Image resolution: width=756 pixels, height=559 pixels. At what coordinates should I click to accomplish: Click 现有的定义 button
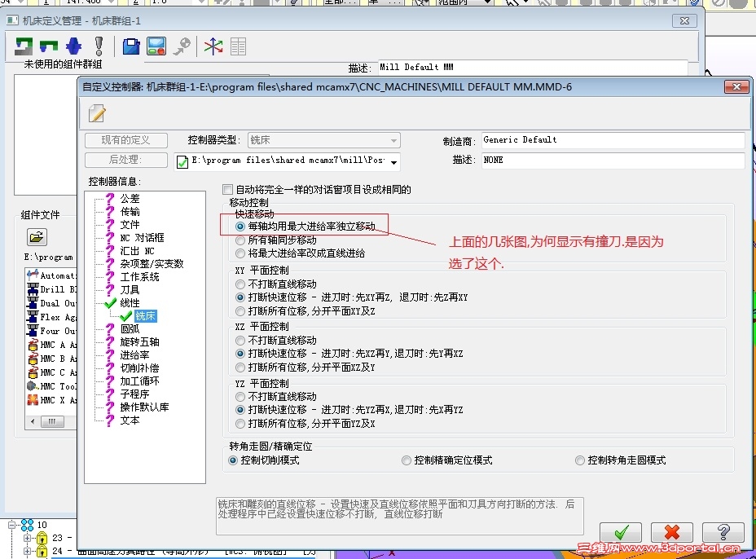point(125,140)
